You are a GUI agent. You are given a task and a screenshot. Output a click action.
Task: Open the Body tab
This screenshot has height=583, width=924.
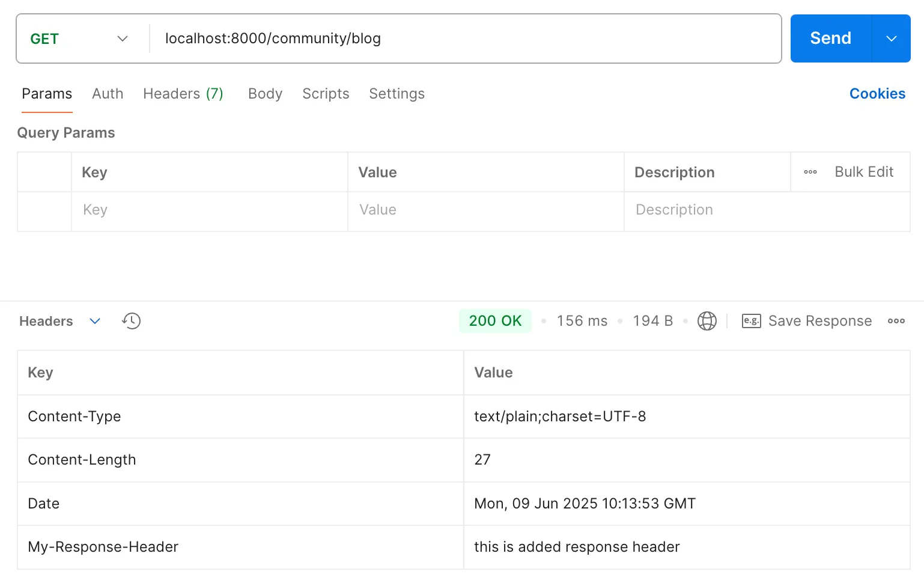265,94
